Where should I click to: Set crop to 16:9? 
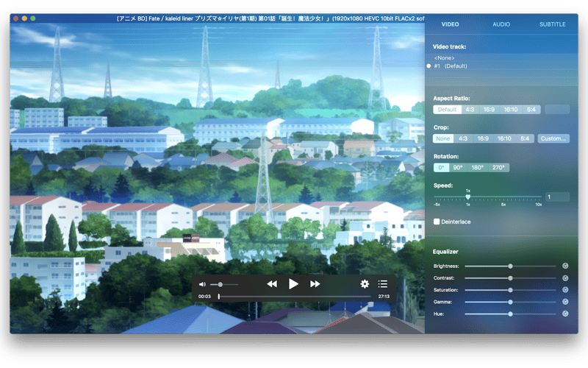(483, 138)
